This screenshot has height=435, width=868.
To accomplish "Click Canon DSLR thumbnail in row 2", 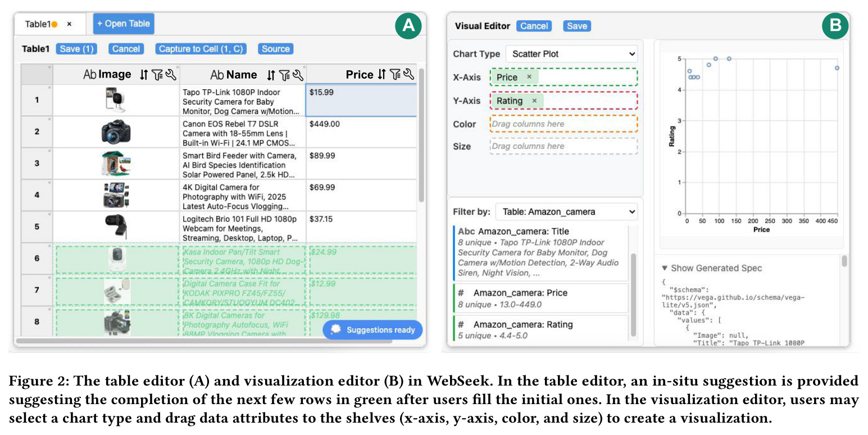I will point(117,132).
